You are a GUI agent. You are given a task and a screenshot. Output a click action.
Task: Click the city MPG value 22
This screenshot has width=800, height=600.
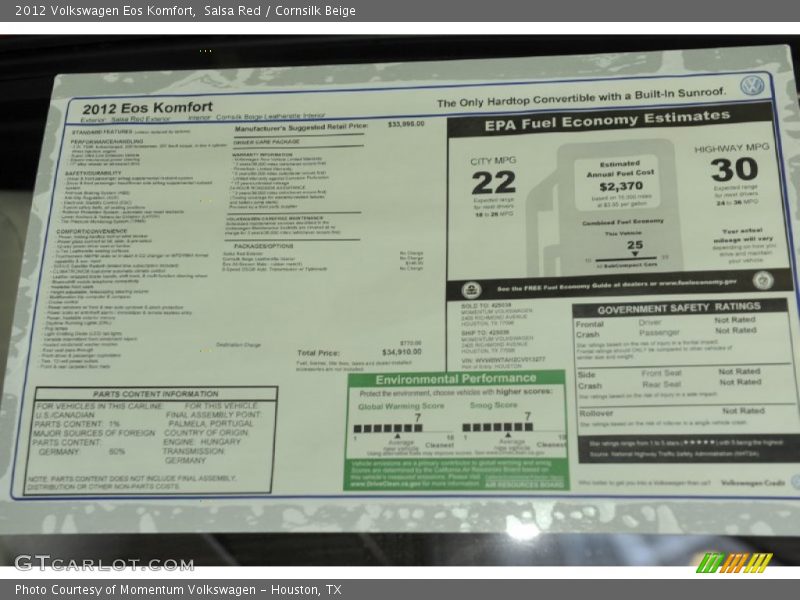493,183
